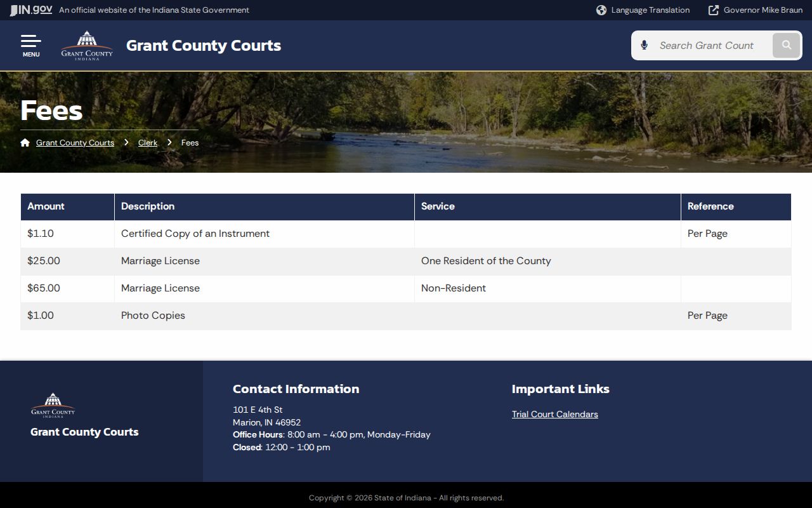Click Marriage License in the $65.00 row

coord(265,288)
